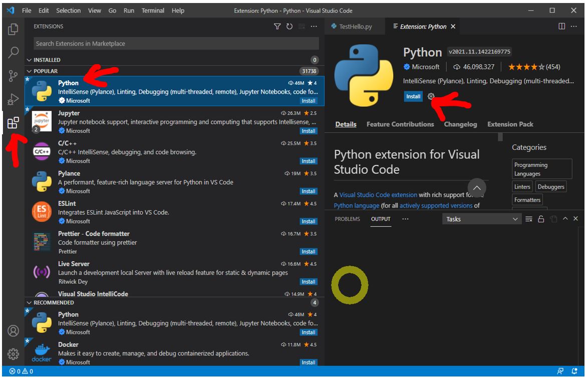
Task: Select the Linters category tag
Action: click(522, 187)
